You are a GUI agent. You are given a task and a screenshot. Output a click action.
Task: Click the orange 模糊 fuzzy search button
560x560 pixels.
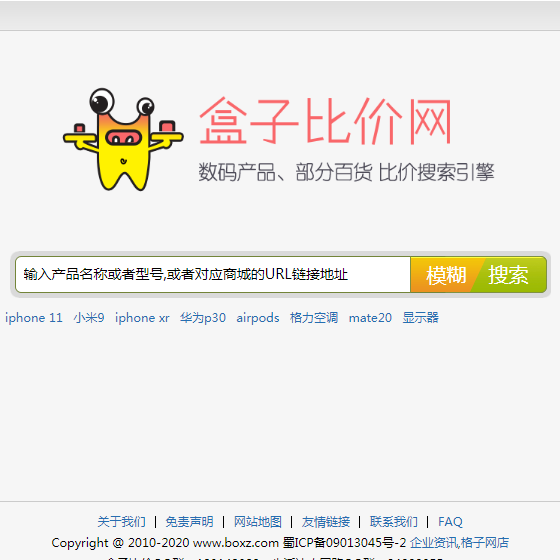445,275
